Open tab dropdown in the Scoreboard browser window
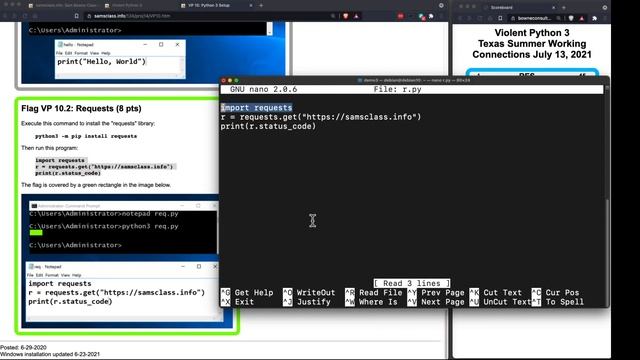Viewport: 640px width, 360px height. click(604, 7)
